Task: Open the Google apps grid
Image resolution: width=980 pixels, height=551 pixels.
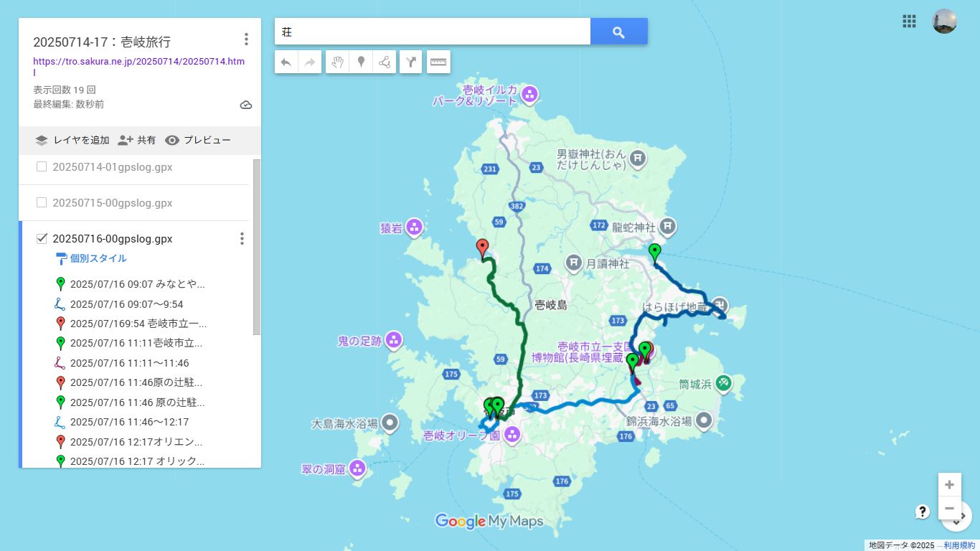Action: click(x=909, y=22)
